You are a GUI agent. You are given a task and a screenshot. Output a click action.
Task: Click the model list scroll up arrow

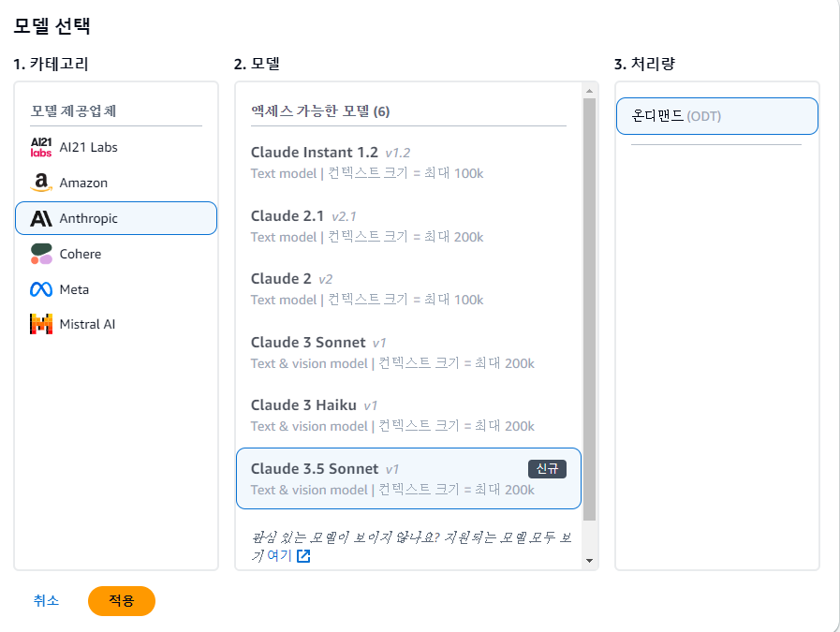(x=589, y=91)
